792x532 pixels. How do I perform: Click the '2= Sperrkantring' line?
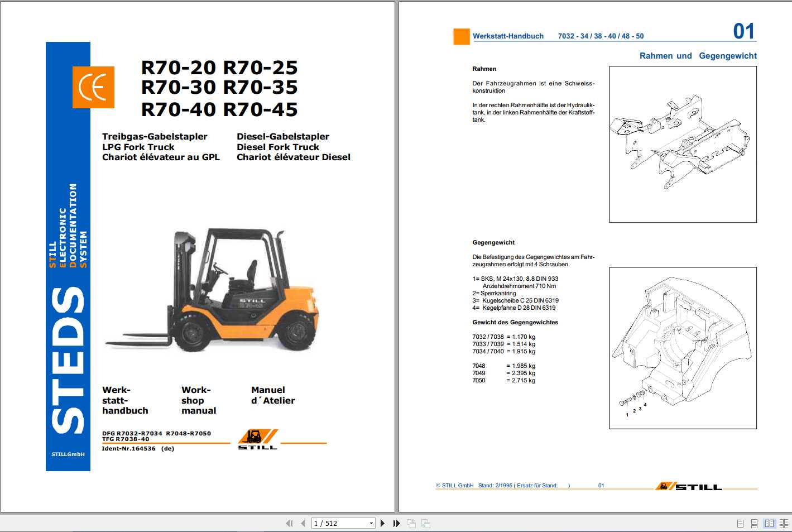[494, 294]
